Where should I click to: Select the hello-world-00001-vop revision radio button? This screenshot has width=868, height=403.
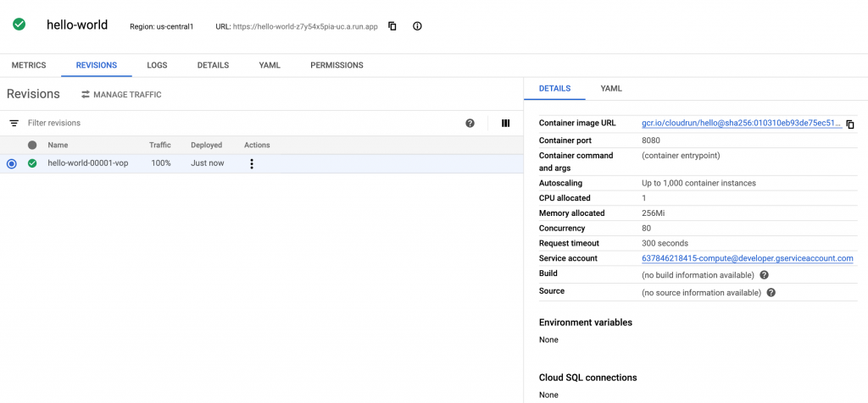tap(12, 163)
